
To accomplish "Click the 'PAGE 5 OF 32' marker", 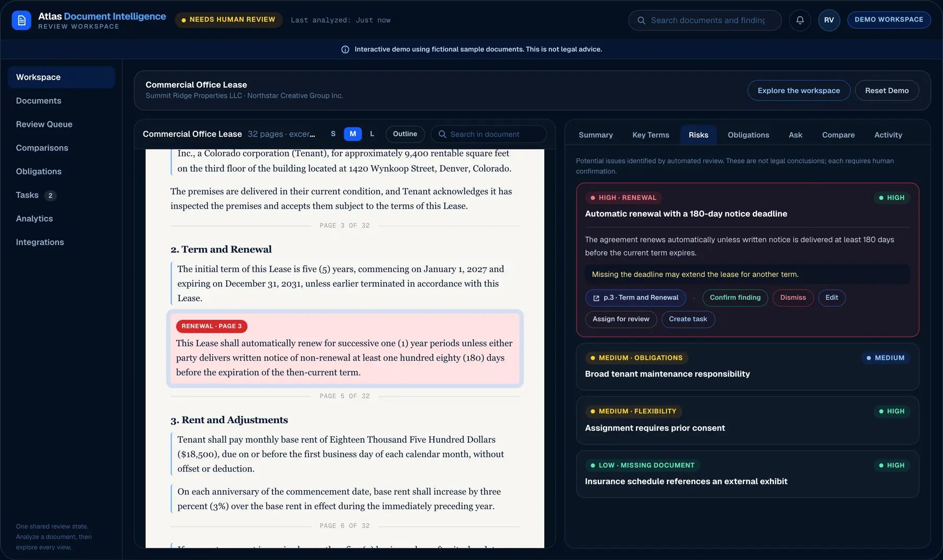I will click(x=345, y=397).
